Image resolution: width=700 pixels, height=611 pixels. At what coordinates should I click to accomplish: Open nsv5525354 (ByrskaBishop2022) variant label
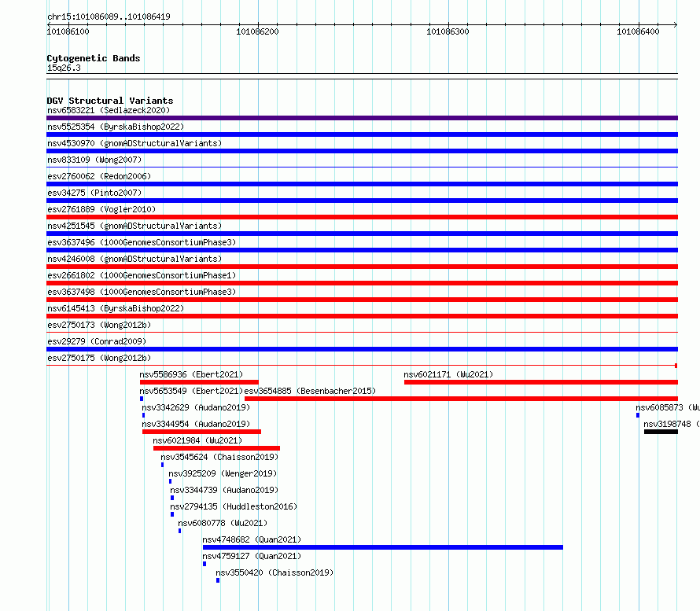pyautogui.click(x=116, y=127)
